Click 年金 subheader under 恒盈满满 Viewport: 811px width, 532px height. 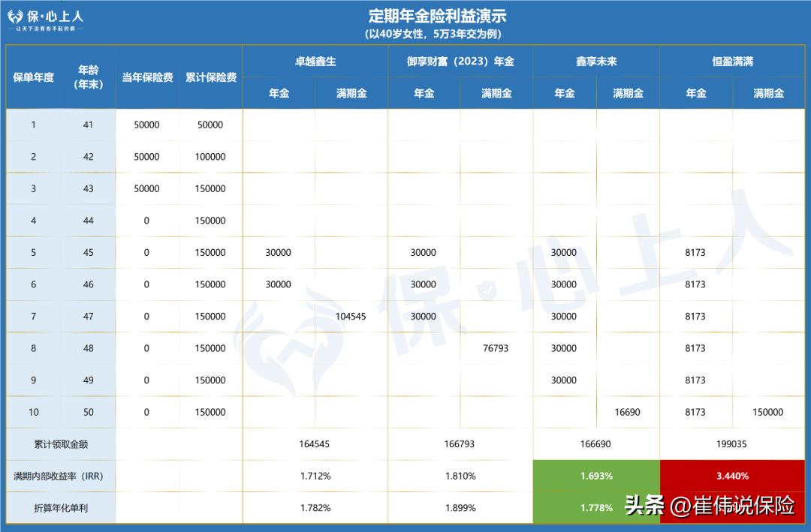click(x=695, y=94)
